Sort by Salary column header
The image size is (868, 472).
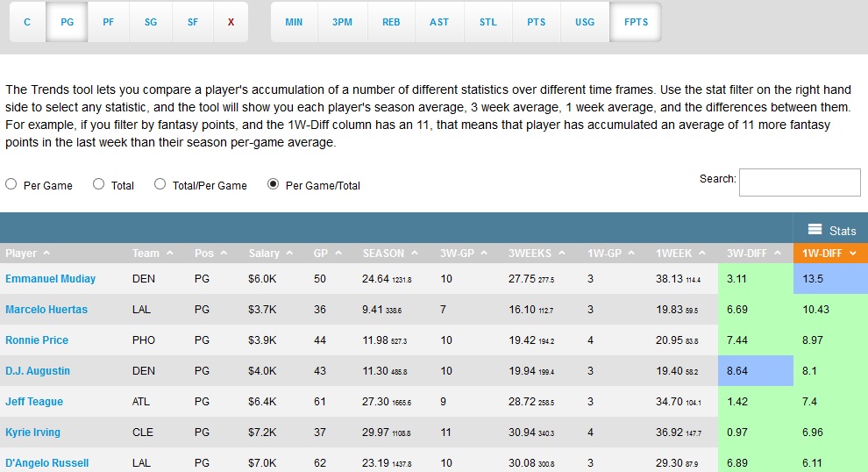(271, 254)
